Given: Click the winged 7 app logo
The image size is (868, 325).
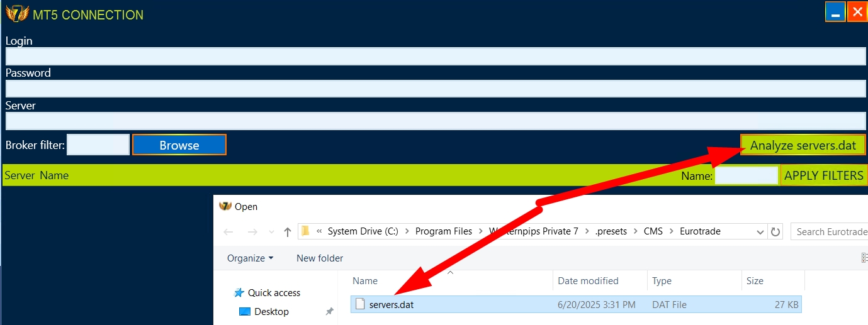Looking at the screenshot, I should (17, 13).
